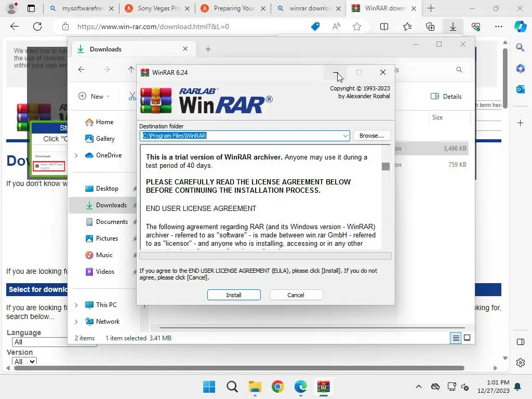
Task: Click the Edge back arrow
Action: tap(14, 26)
